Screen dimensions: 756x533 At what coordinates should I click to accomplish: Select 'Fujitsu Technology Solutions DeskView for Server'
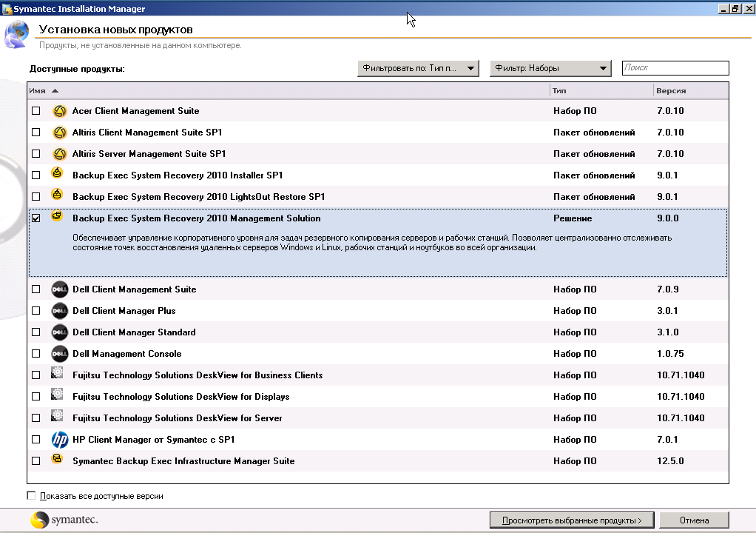coord(178,418)
